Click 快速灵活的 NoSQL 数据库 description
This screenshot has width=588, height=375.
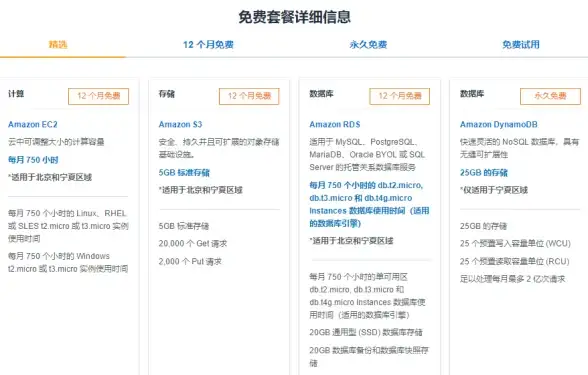tap(520, 148)
